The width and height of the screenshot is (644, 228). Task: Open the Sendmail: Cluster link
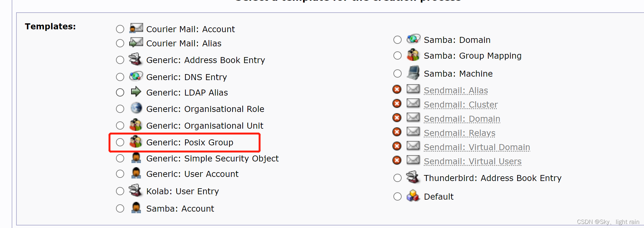coord(461,105)
